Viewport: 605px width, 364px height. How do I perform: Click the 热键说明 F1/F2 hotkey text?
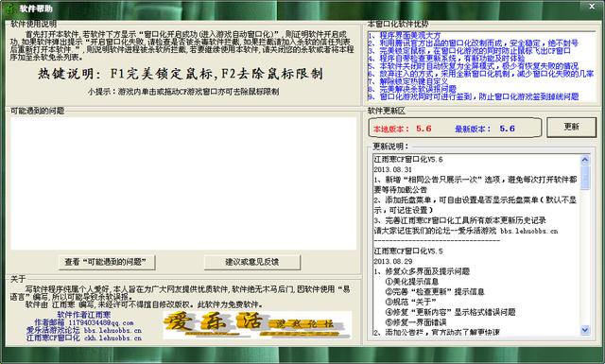[x=181, y=74]
